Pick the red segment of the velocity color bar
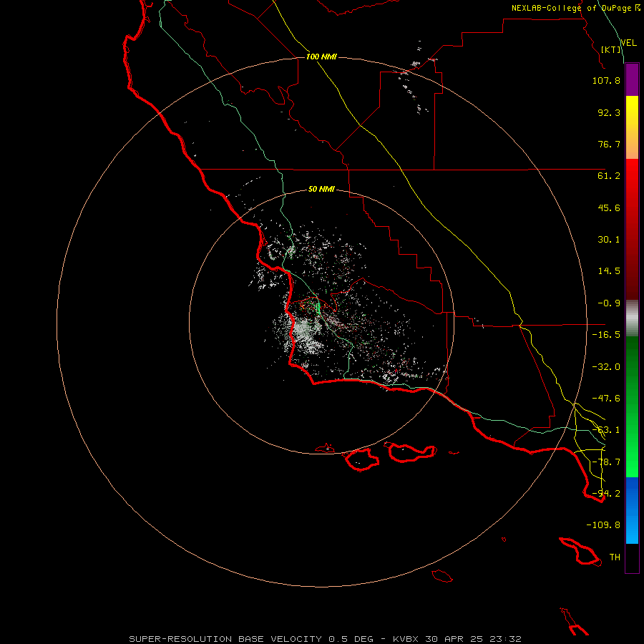The width and height of the screenshot is (644, 644). pyautogui.click(x=632, y=229)
